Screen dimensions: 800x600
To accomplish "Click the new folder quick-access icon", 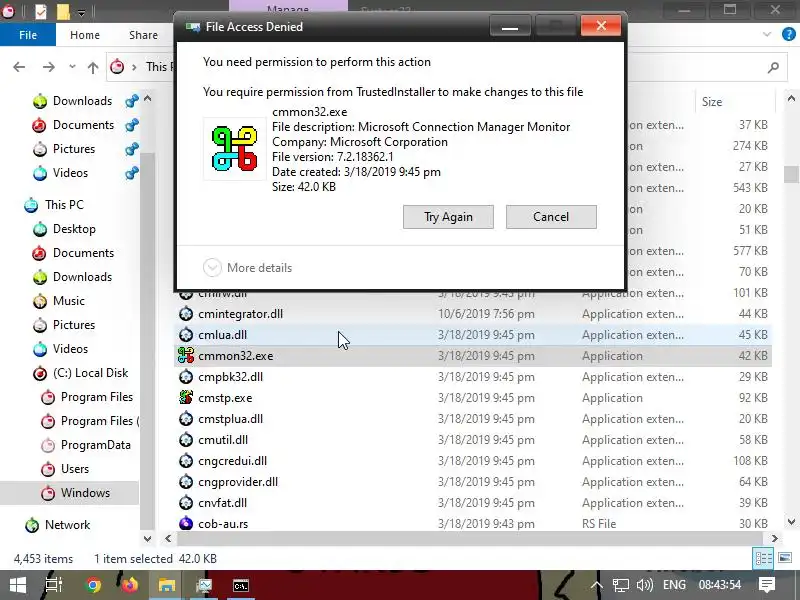I will (63, 12).
